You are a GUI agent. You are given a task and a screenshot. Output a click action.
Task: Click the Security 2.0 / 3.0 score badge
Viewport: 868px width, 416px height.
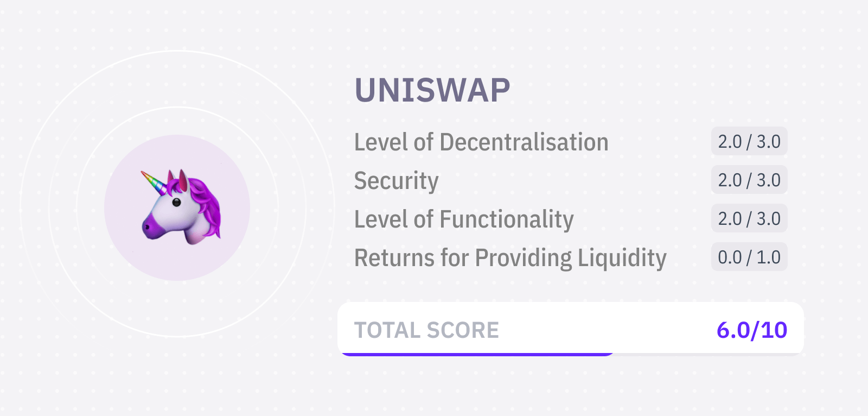point(749,180)
